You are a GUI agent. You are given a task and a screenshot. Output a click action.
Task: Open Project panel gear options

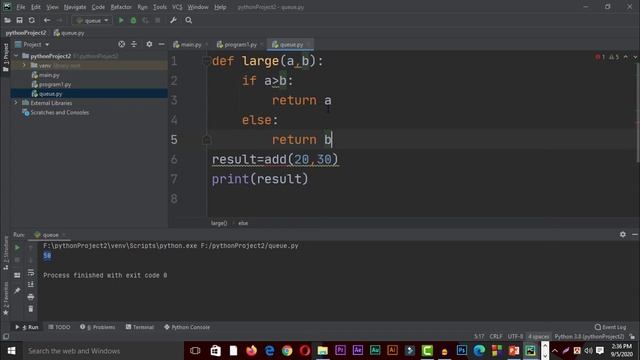click(149, 44)
